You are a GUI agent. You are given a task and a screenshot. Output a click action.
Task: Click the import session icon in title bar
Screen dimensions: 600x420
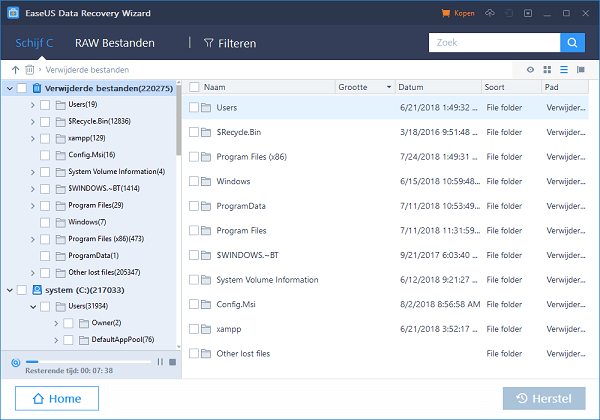509,13
